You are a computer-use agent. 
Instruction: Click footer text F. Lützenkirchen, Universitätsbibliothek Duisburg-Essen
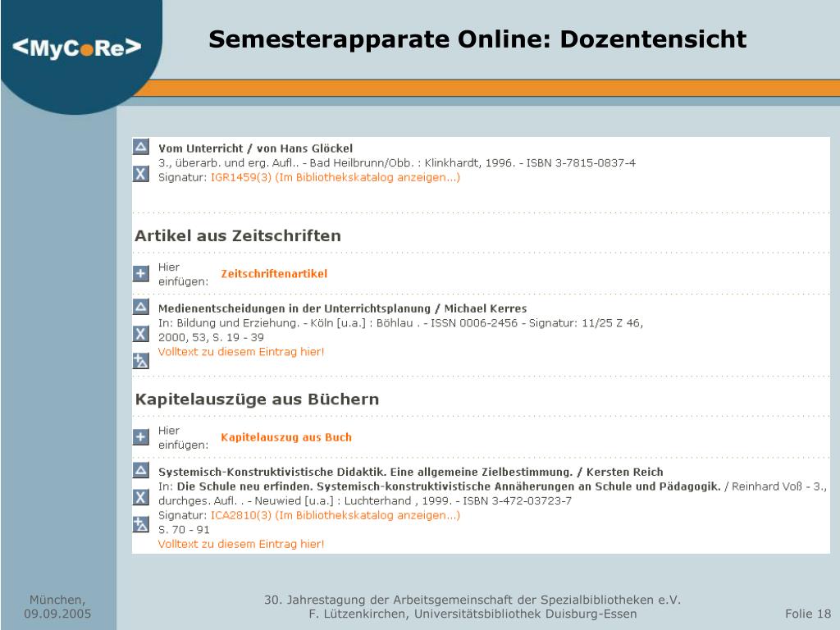coord(472,614)
